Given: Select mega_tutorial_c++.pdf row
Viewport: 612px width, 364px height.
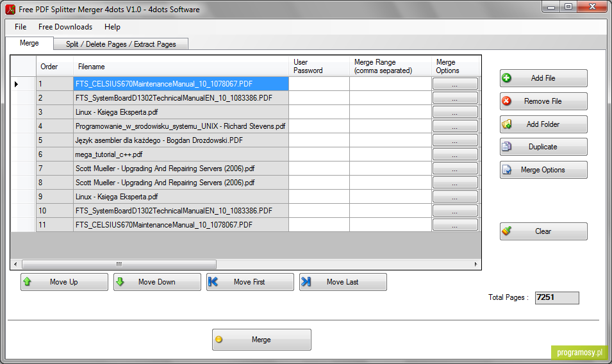Looking at the screenshot, I should [181, 154].
